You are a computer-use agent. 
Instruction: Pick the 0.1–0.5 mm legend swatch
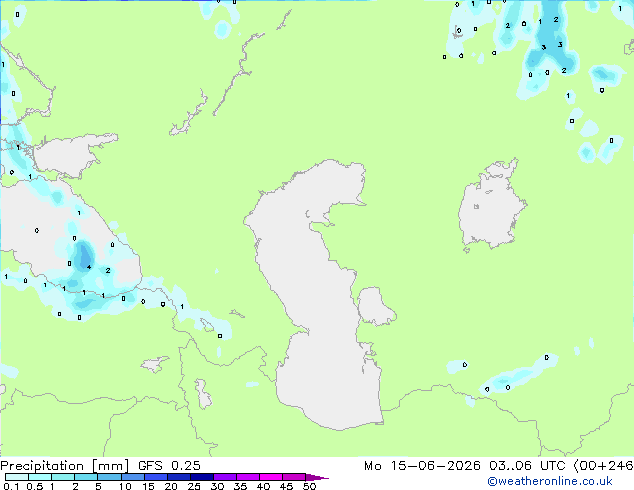pos(17,477)
